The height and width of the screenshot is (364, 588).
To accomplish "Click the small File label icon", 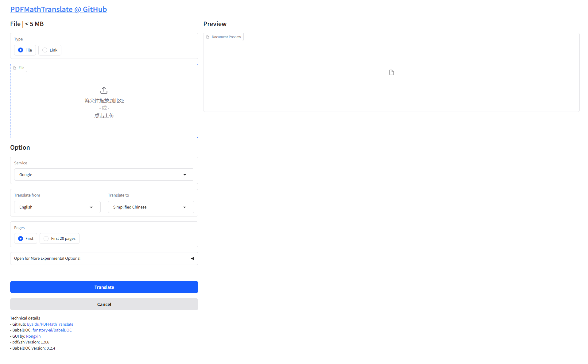I will pyautogui.click(x=15, y=68).
